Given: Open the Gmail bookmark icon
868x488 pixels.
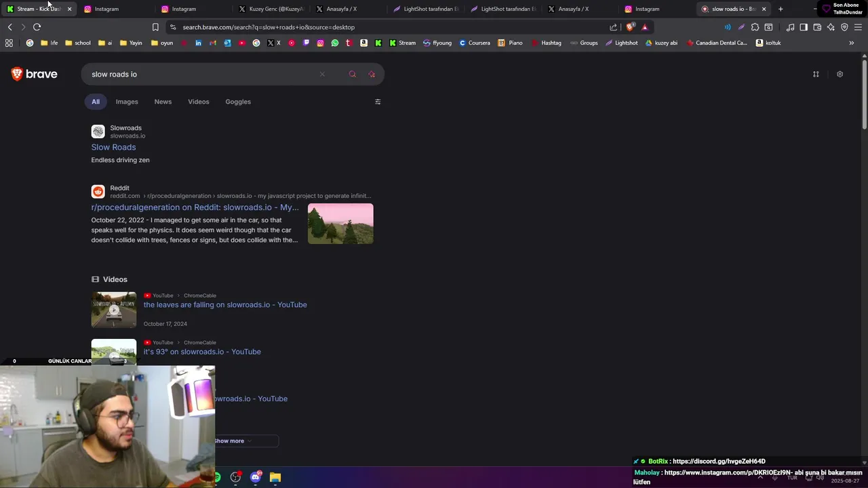Looking at the screenshot, I should [x=212, y=43].
